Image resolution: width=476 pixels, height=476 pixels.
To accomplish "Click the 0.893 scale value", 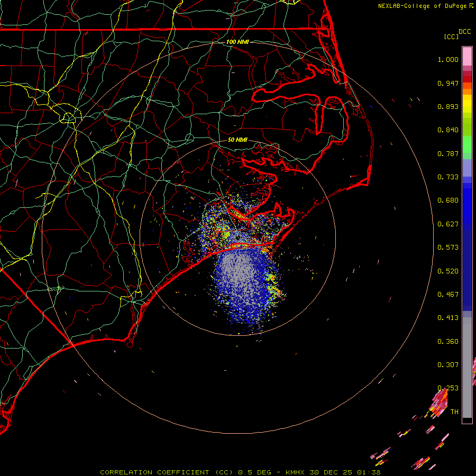I will [x=448, y=106].
